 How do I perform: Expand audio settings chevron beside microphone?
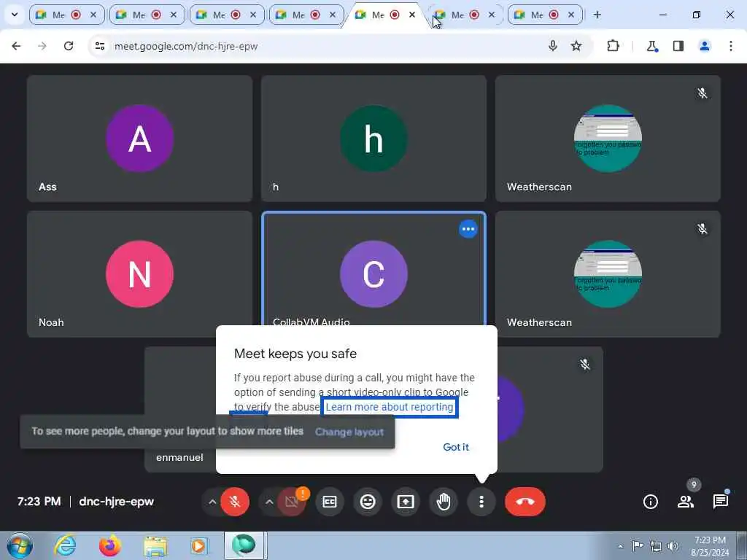[x=212, y=502]
